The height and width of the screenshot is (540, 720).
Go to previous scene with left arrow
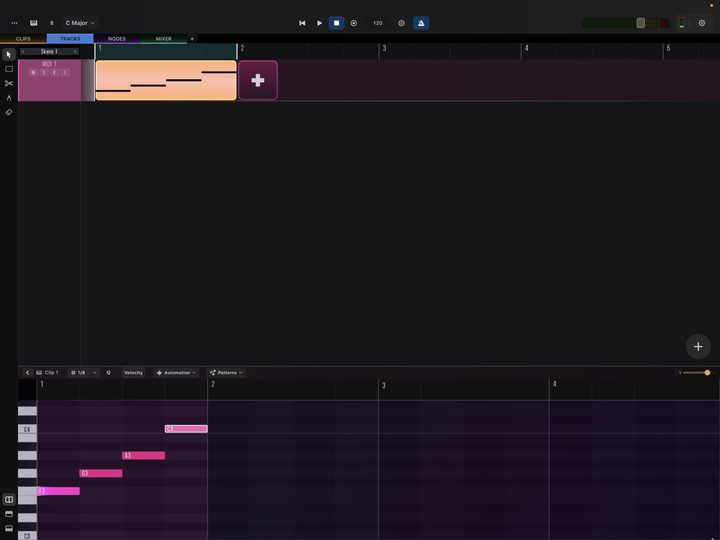[22, 51]
